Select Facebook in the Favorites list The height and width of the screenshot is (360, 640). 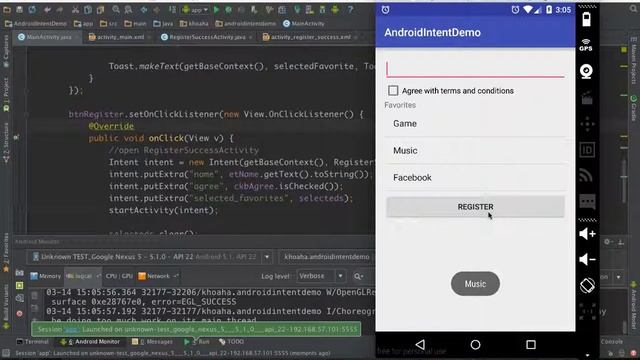(x=475, y=178)
